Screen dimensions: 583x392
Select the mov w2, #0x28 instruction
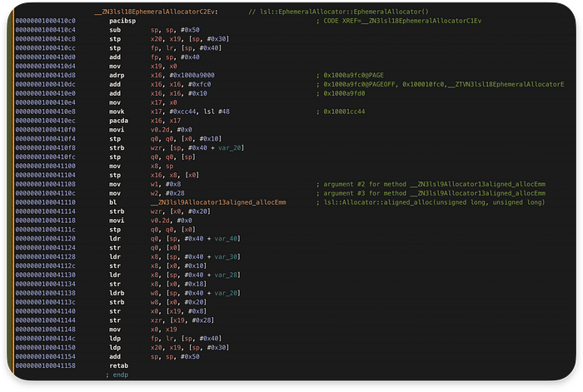click(x=147, y=193)
